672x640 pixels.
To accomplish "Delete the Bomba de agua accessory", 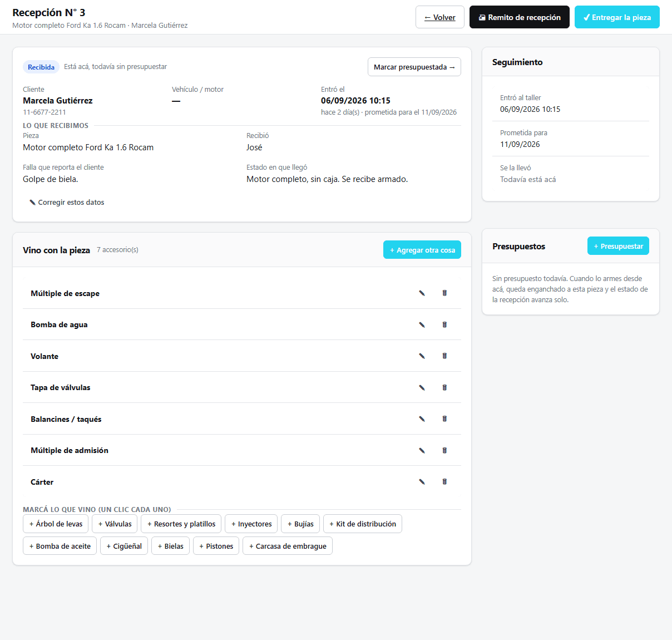I will pos(444,324).
